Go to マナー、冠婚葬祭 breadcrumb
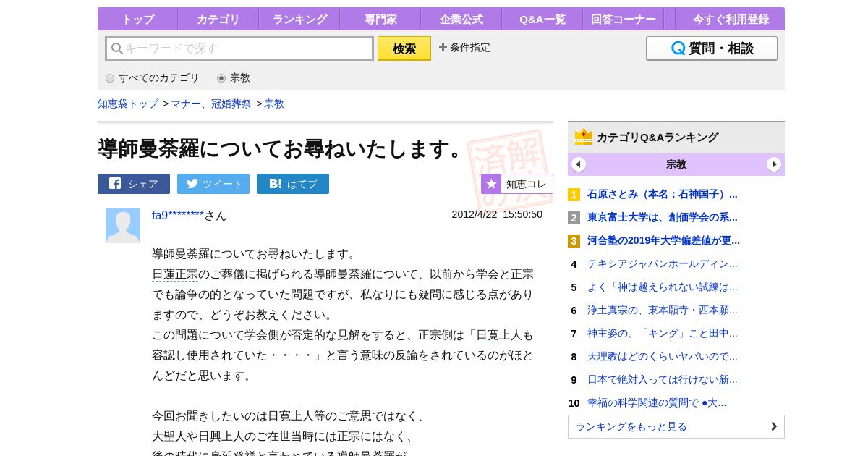 [211, 104]
